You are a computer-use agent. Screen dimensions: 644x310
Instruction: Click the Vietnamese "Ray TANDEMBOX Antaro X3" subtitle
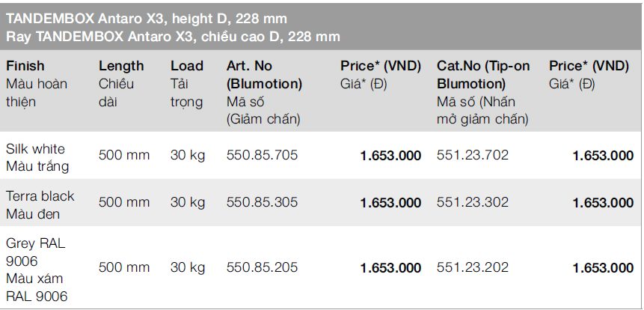coord(173,36)
